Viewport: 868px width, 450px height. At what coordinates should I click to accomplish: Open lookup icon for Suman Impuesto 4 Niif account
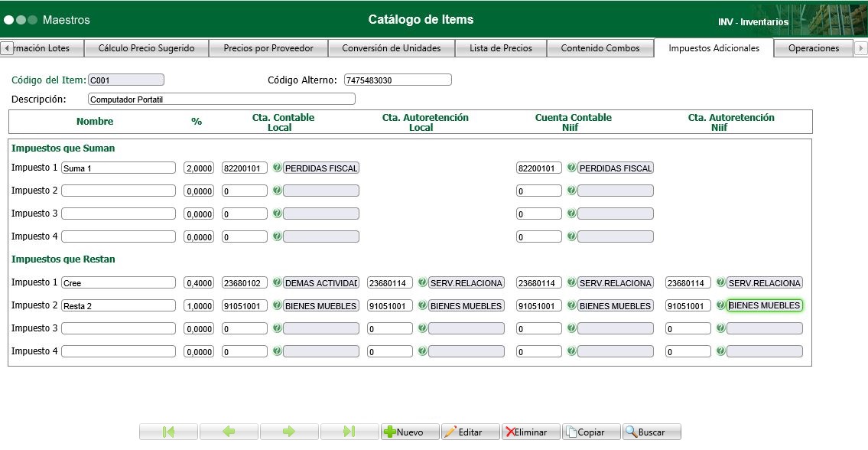572,236
